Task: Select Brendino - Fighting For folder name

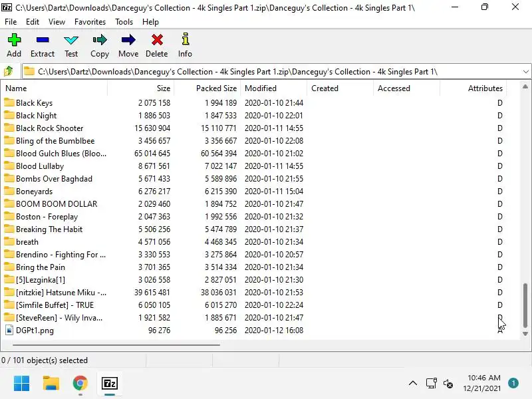Action: tap(61, 255)
